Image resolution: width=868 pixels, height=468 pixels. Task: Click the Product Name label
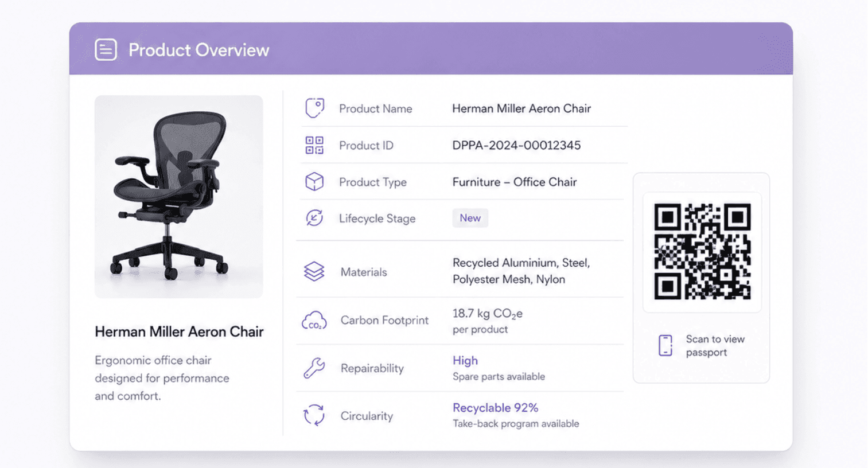click(375, 108)
